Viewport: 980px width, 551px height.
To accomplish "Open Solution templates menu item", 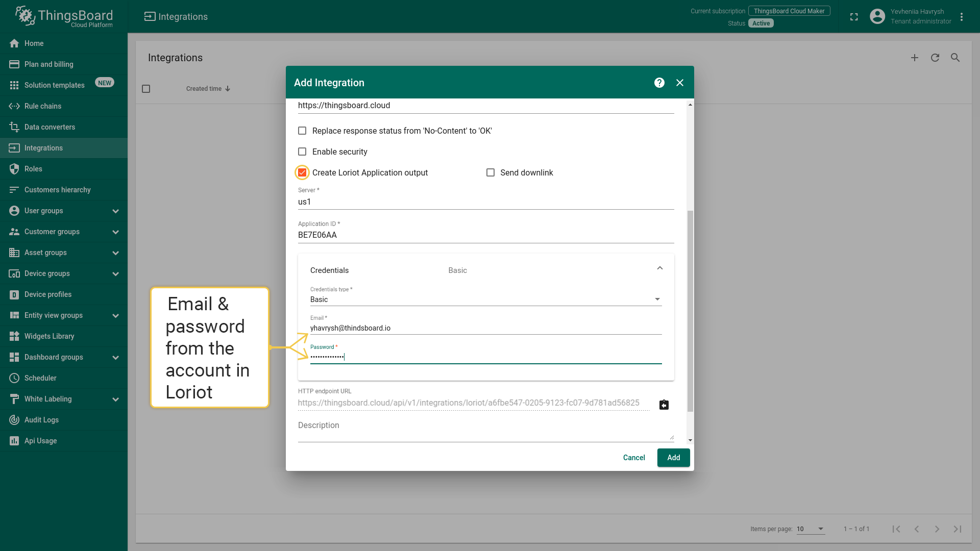I will click(x=64, y=85).
